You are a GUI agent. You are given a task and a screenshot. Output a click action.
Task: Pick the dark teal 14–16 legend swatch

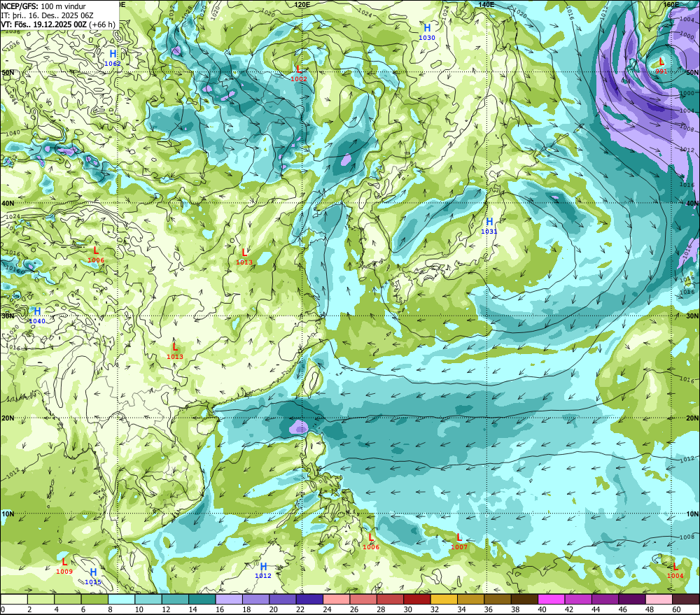click(202, 599)
